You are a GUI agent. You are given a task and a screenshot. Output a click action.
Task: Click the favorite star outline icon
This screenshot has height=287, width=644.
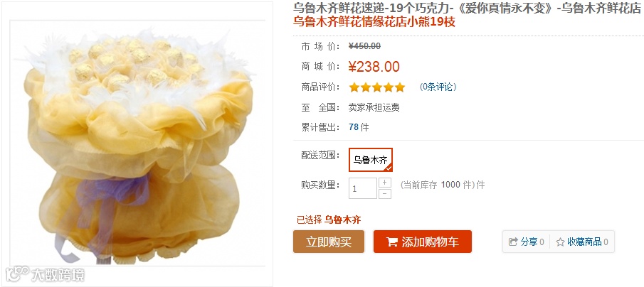560,242
